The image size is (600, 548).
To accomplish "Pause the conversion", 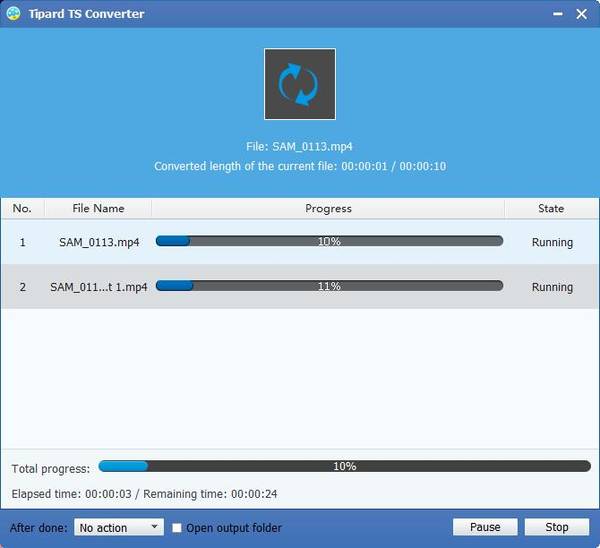I will point(485,527).
